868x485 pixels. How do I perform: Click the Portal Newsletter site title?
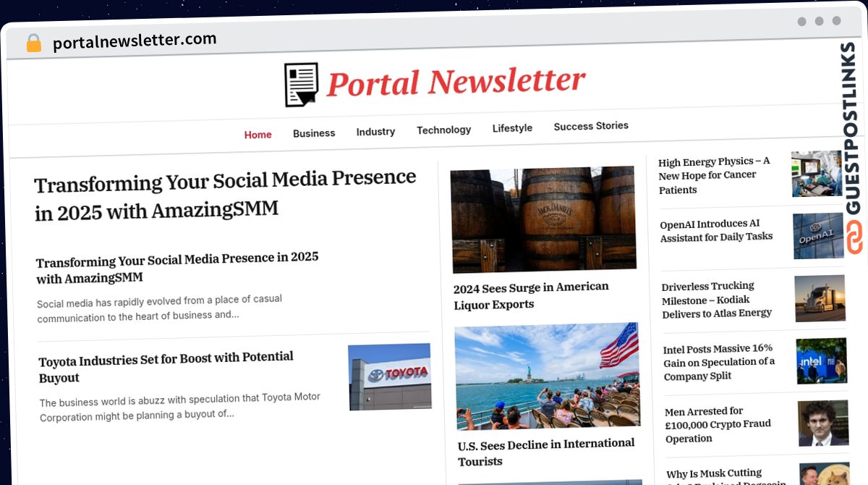[456, 82]
